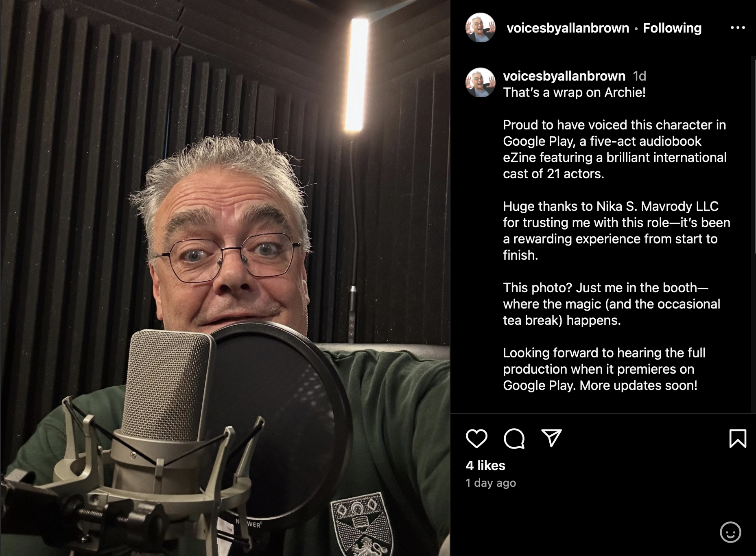Open voicesbyallanbrown username in header

(568, 28)
